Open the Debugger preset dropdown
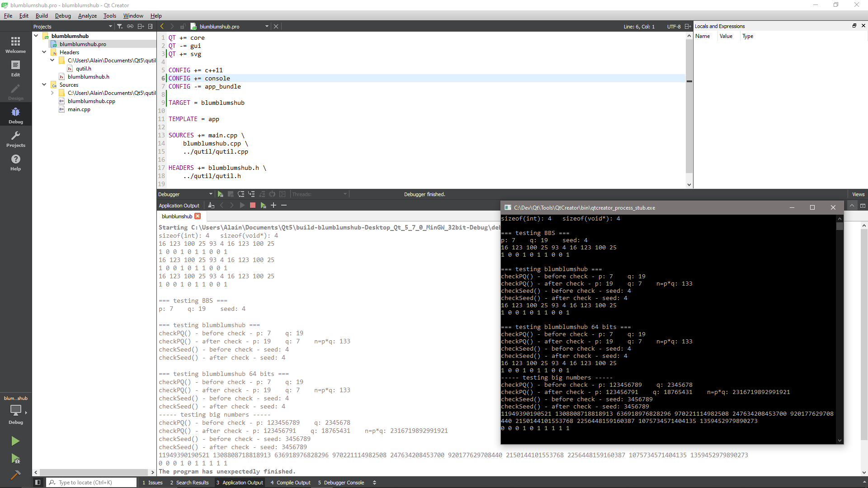This screenshot has height=488, width=868. (x=185, y=194)
